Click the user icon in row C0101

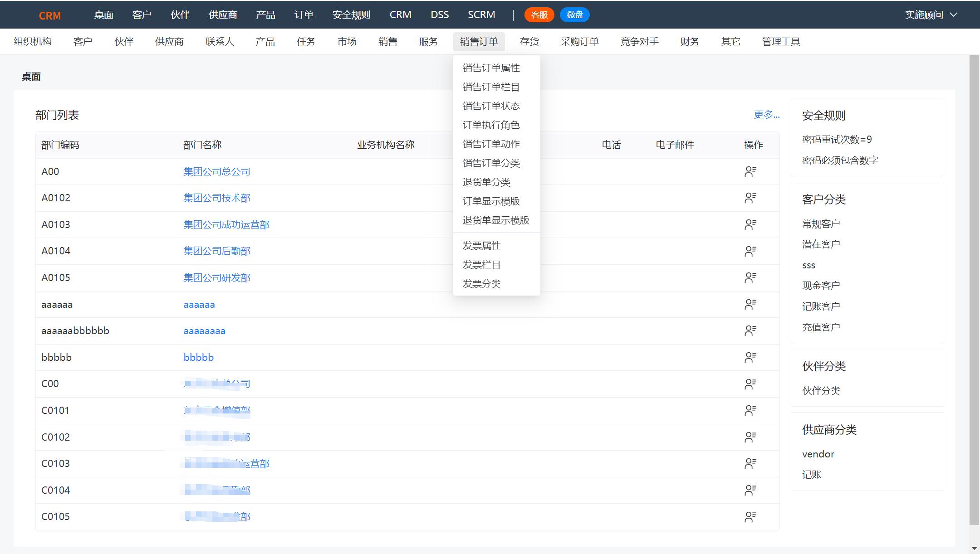click(x=750, y=410)
